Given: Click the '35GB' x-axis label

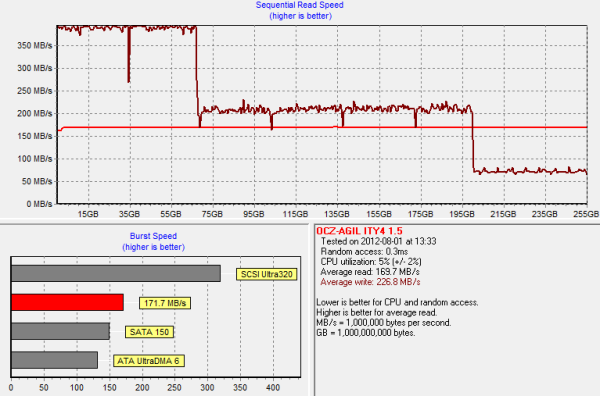Looking at the screenshot, I should pos(129,214).
